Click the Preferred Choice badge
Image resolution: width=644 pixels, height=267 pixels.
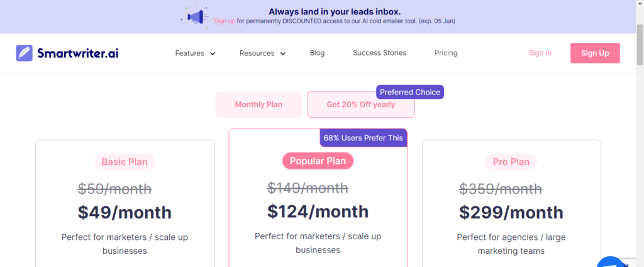410,92
